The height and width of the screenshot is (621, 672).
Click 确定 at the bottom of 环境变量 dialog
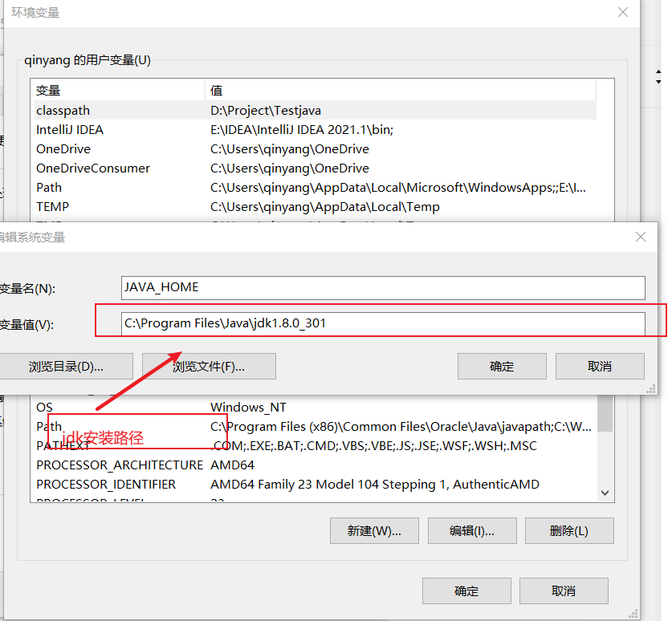pyautogui.click(x=466, y=591)
